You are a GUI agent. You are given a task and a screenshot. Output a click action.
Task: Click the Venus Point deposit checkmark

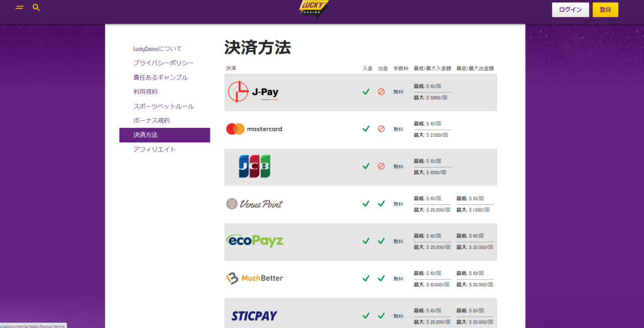pos(366,204)
